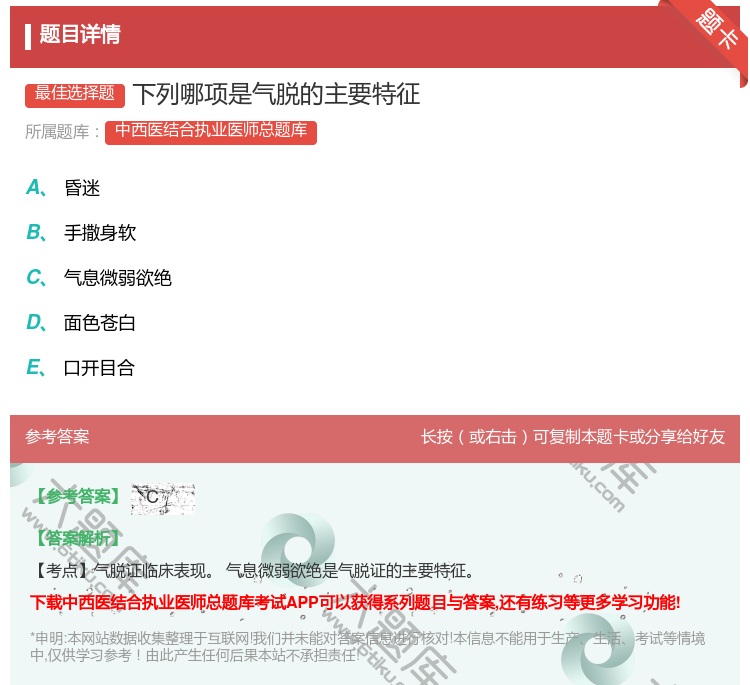Click the white bar beside 题目详情
The width and height of the screenshot is (750, 685).
tap(28, 35)
